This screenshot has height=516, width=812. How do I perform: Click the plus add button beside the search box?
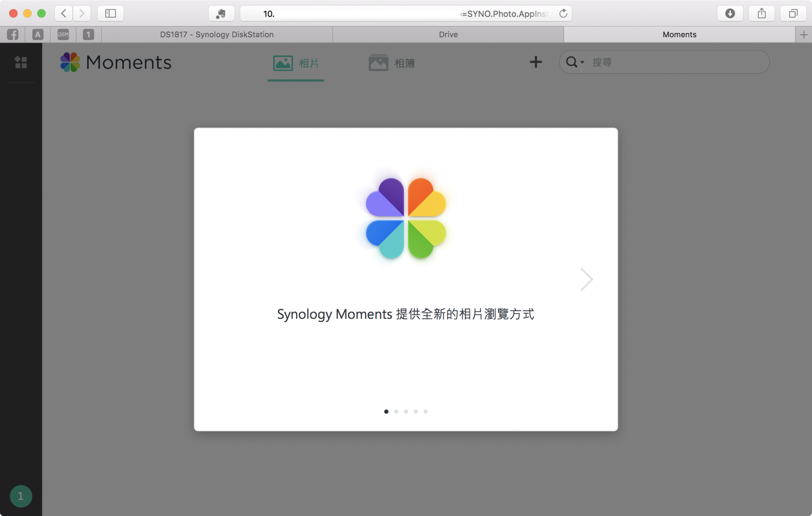pos(535,62)
